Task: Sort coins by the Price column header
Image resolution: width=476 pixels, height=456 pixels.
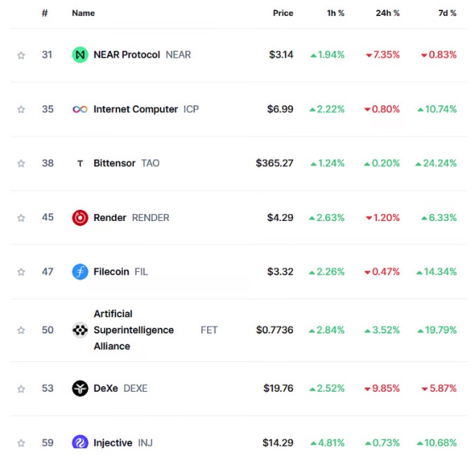Action: click(x=283, y=13)
